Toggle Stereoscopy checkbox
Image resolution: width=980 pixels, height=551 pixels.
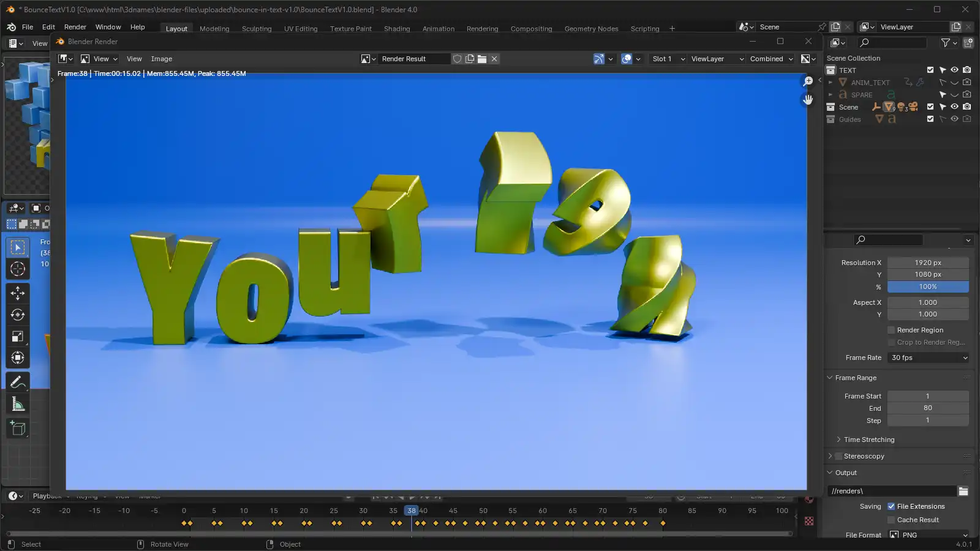coord(839,456)
